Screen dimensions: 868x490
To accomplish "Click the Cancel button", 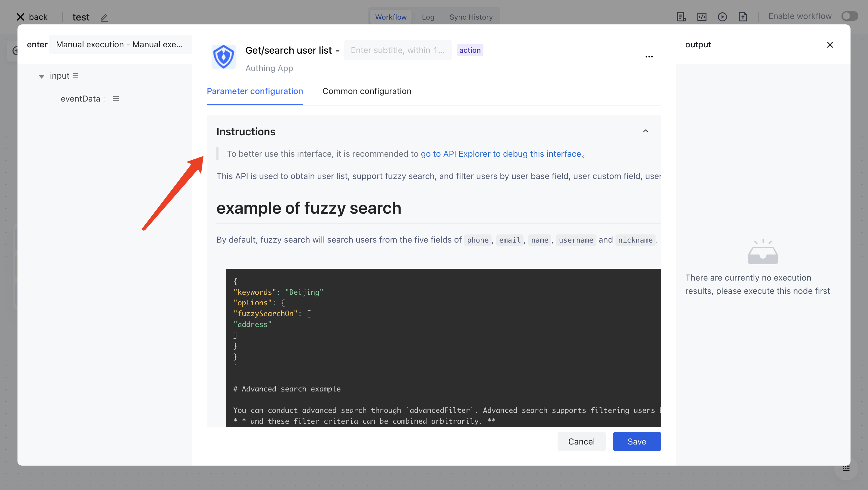I will (581, 441).
